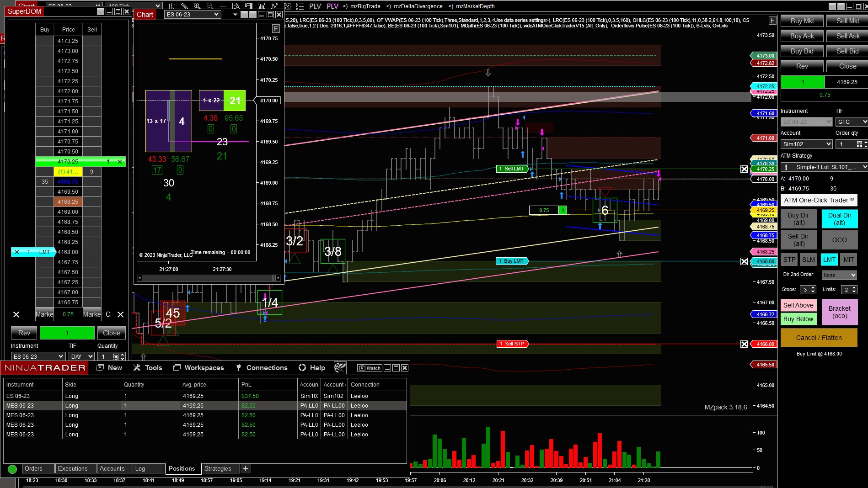Viewport: 868px width, 488px height.
Task: Open the strategies icon in chart toolbar
Action: coord(287,6)
